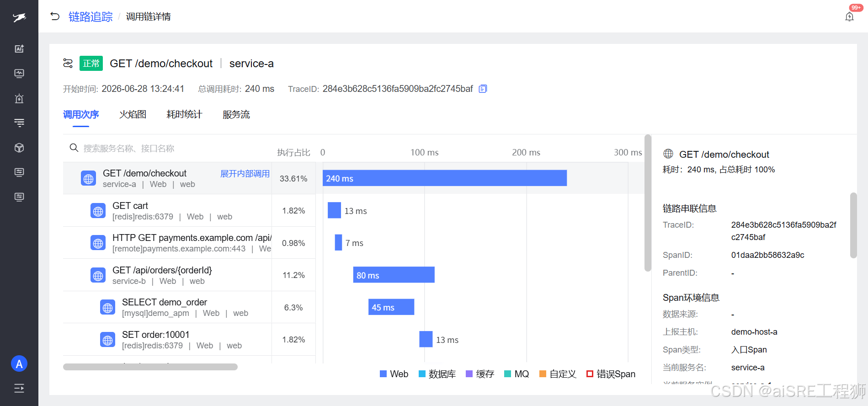Click the globe icon of GET /api/orders/{orderId} row

pos(98,275)
